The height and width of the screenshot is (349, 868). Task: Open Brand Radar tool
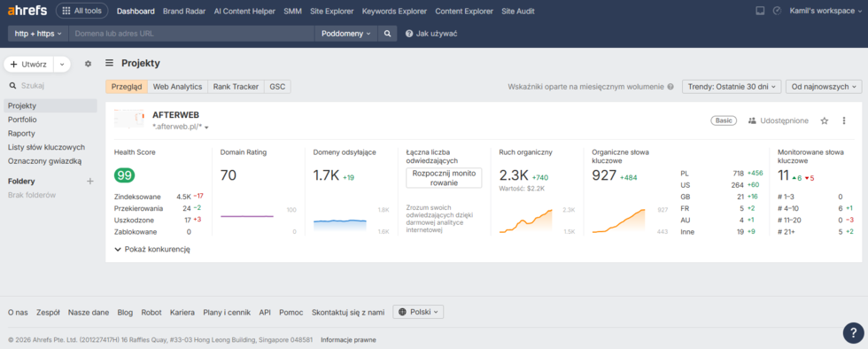pos(184,11)
